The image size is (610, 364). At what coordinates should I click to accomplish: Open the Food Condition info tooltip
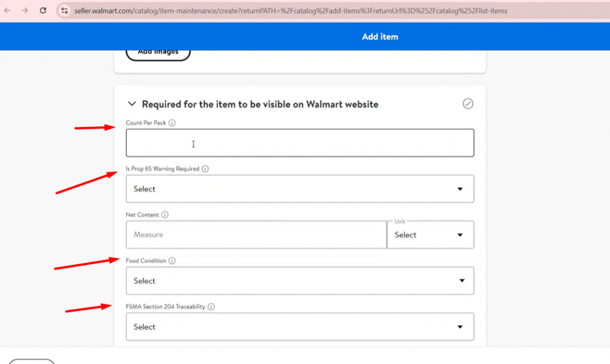pyautogui.click(x=172, y=261)
